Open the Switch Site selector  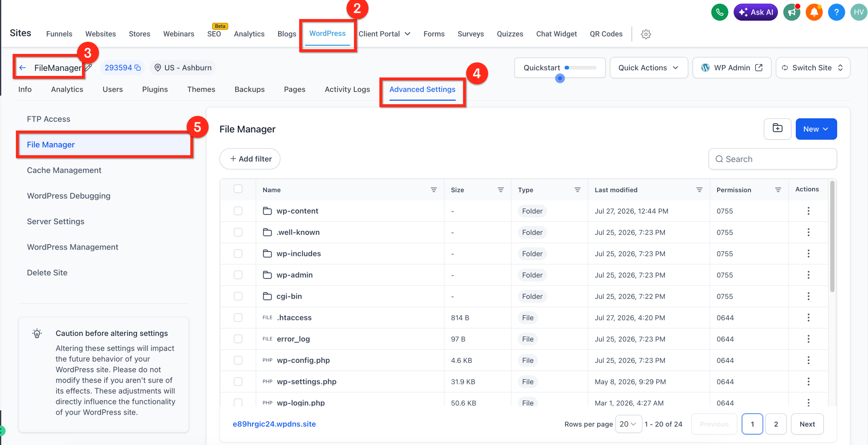[x=813, y=68]
